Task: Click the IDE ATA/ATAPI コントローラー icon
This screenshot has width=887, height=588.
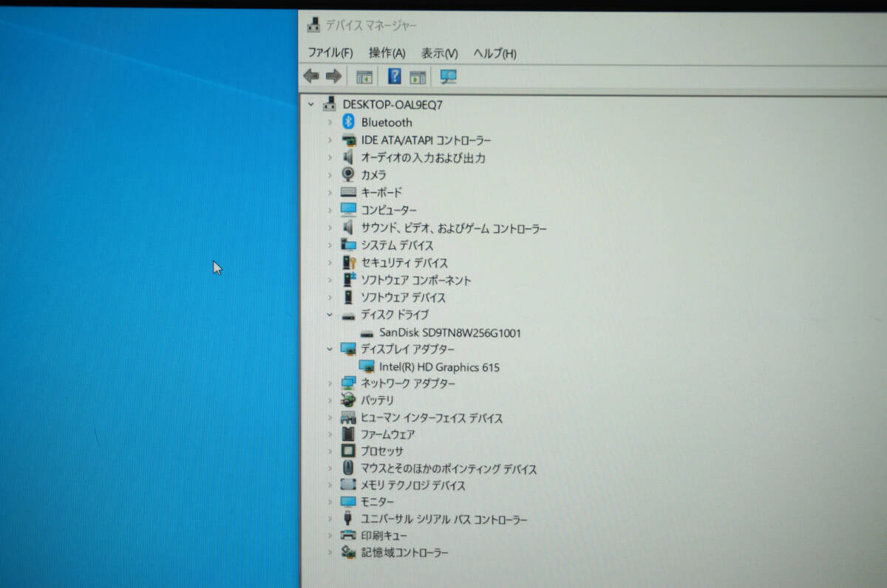Action: (348, 140)
